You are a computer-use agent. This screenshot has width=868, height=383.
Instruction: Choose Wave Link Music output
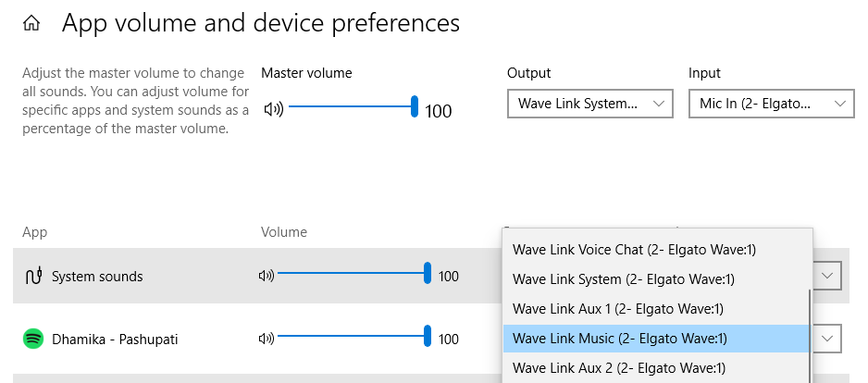[620, 339]
